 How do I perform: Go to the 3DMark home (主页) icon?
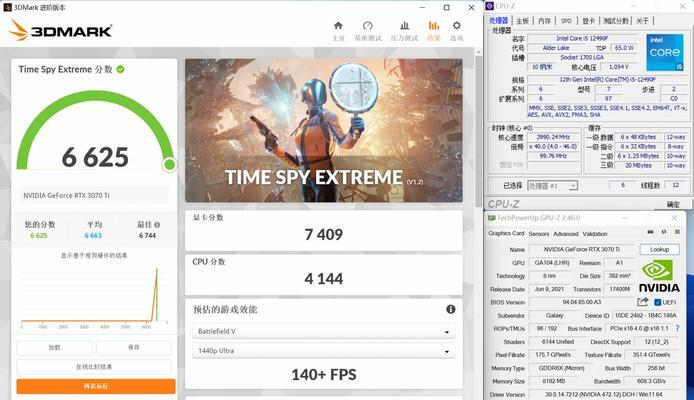tap(338, 26)
